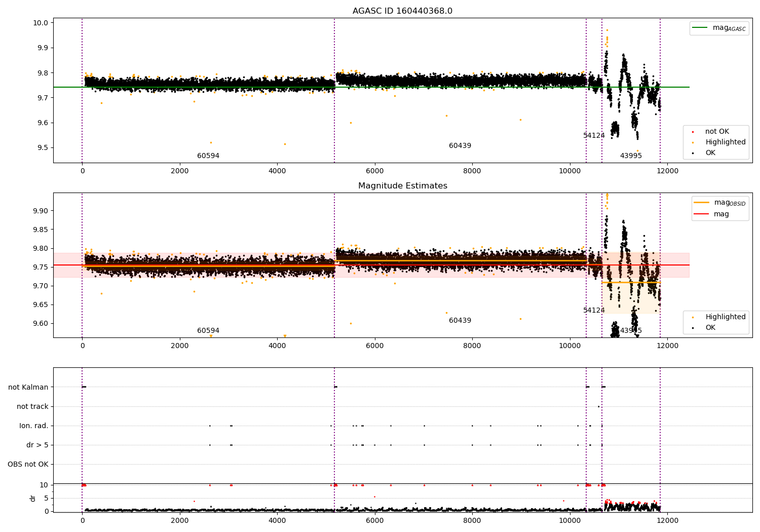Click the "5" tick on the dr axis
This screenshot has width=760, height=532.
[x=46, y=498]
